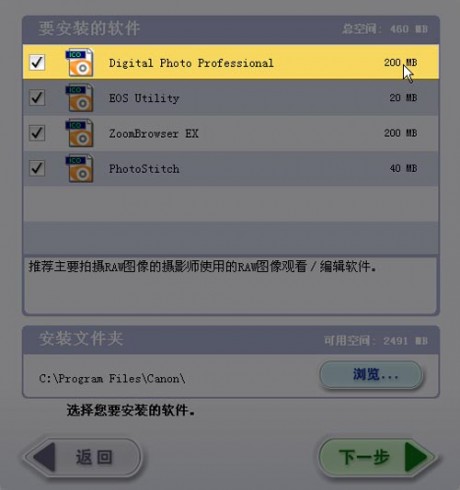Screen dimensions: 460x490
Task: Uncheck the EOS Utility checkbox
Action: tap(37, 97)
